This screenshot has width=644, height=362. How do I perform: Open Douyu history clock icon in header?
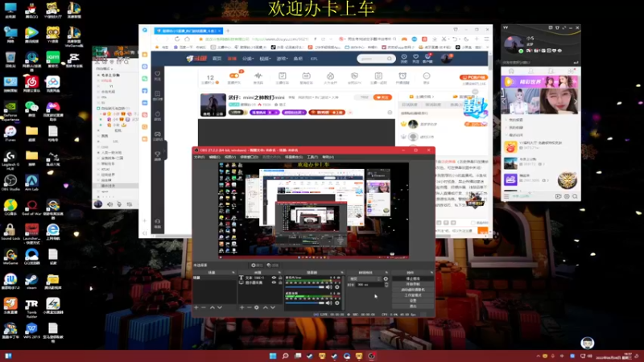(x=404, y=57)
